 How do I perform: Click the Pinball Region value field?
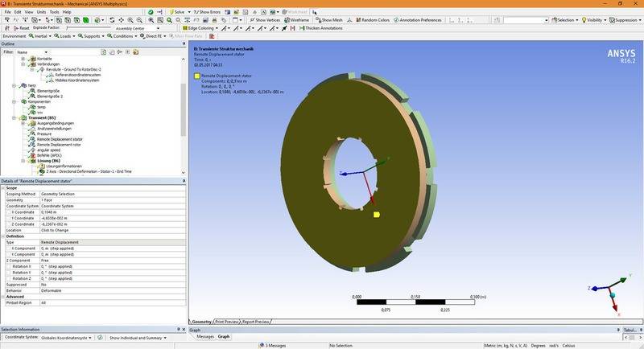(113, 302)
